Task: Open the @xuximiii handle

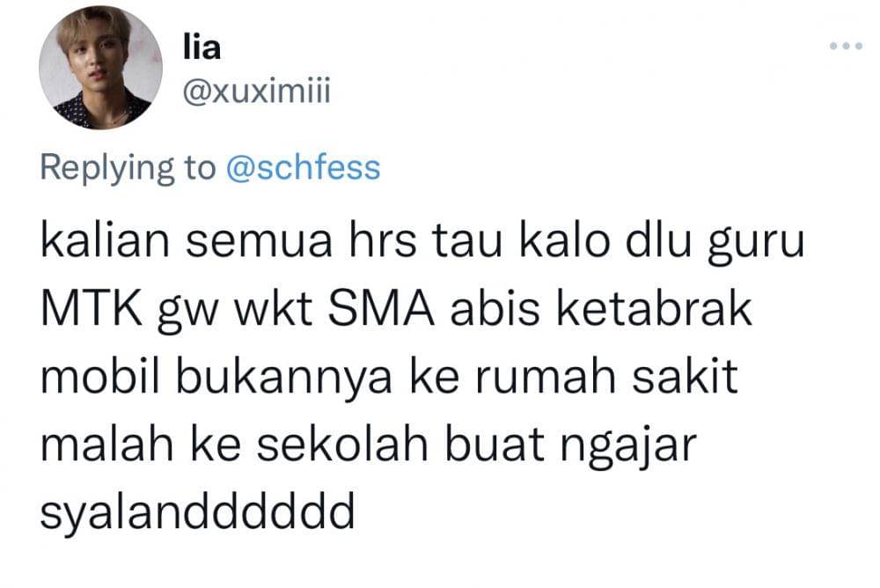Action: tap(256, 91)
